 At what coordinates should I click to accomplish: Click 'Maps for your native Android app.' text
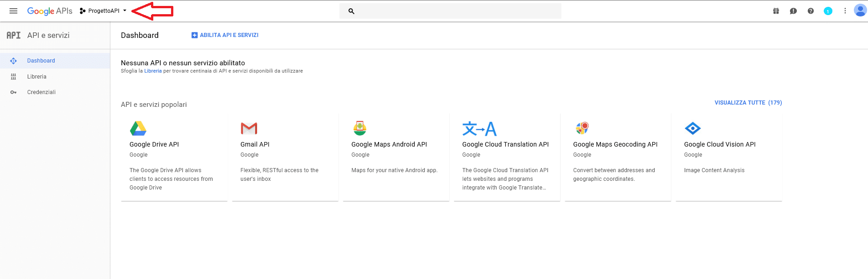395,170
